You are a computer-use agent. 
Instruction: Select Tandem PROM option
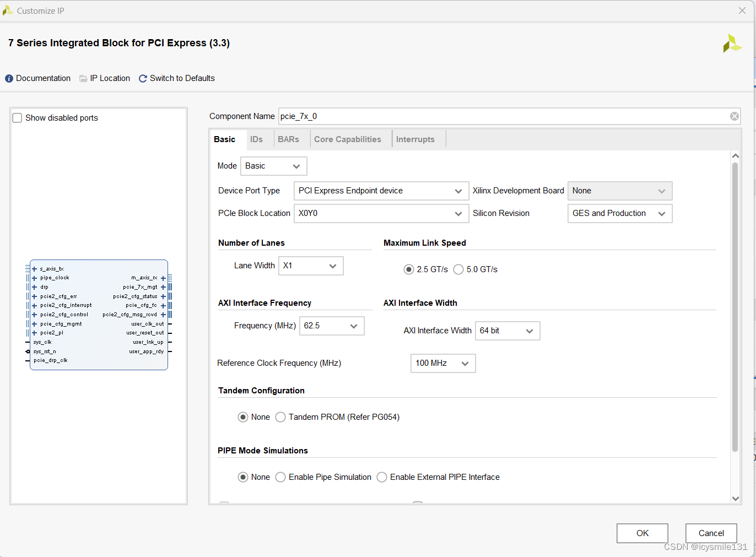(x=280, y=417)
